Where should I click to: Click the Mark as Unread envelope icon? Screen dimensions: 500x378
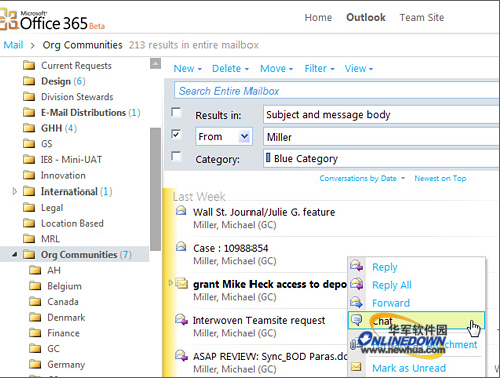pyautogui.click(x=356, y=367)
